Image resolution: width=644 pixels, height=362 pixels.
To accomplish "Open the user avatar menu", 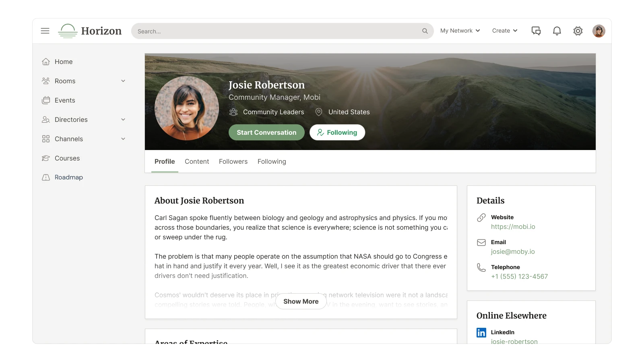I will pyautogui.click(x=599, y=31).
